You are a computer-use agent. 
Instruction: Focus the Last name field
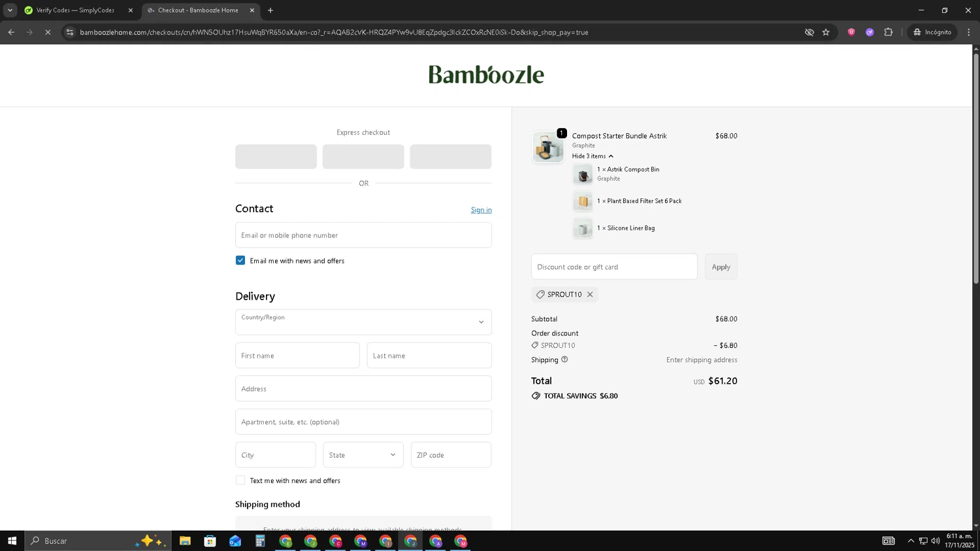429,356
